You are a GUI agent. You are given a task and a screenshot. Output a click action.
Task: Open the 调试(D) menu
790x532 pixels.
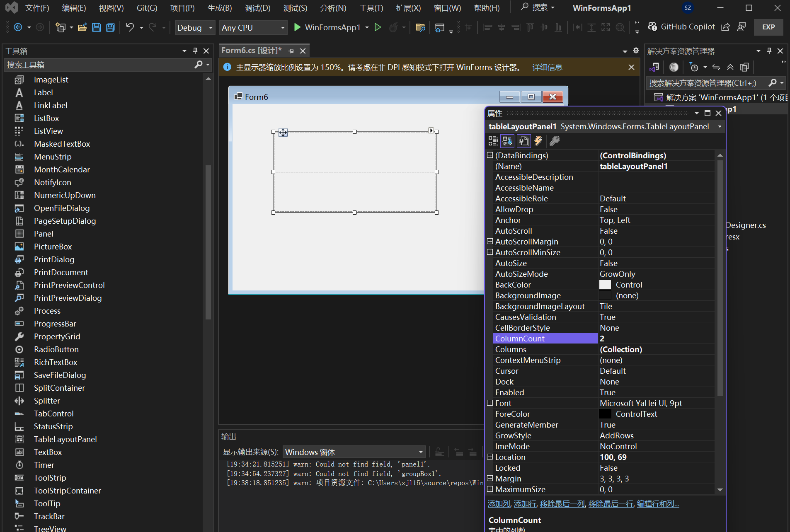coord(257,7)
